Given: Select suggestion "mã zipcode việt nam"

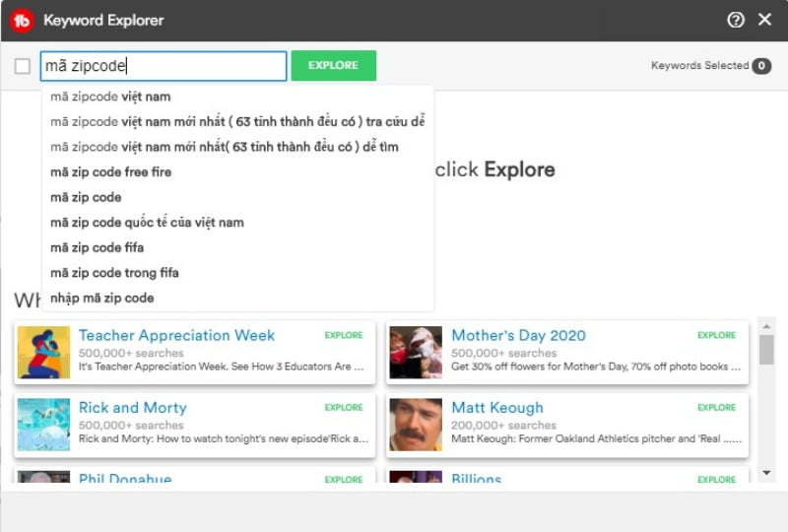Looking at the screenshot, I should (x=110, y=97).
